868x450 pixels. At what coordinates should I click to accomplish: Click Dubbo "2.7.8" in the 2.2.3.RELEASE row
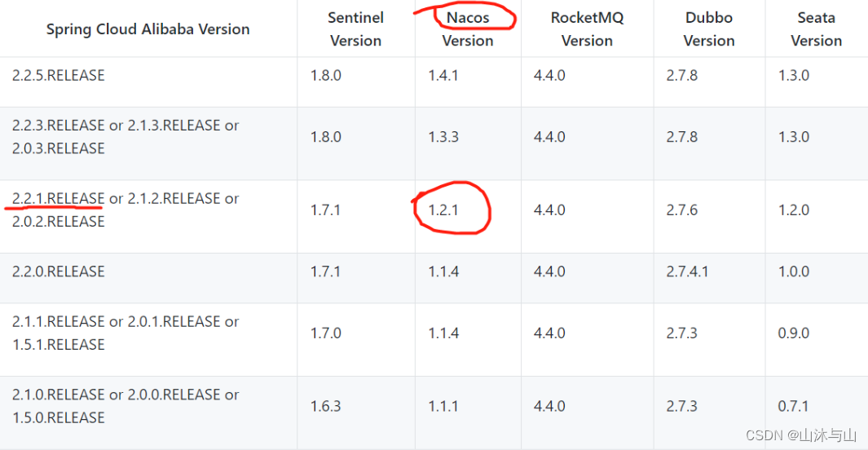[x=681, y=137]
